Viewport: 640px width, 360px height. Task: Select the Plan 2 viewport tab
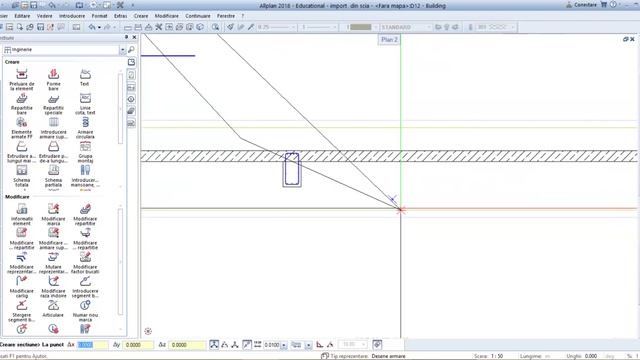click(389, 40)
